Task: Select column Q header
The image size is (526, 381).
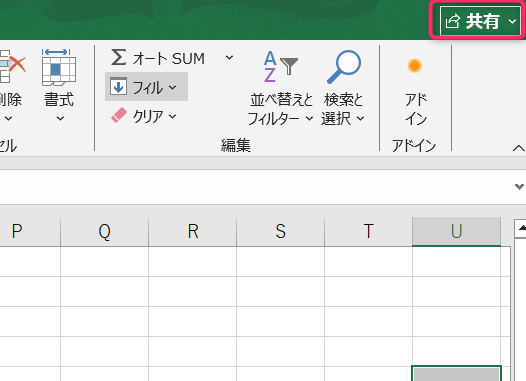Action: (105, 231)
